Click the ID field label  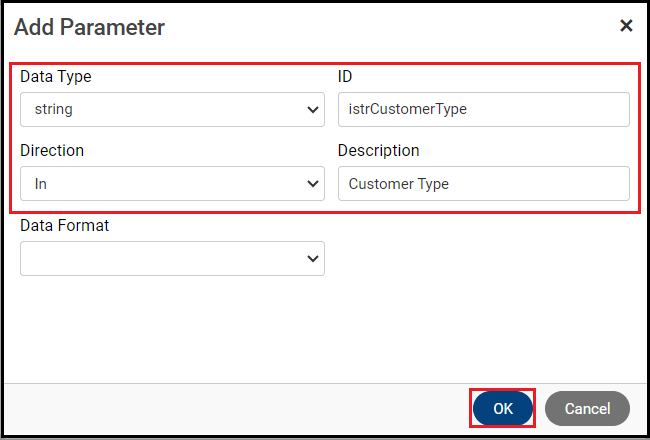347,76
